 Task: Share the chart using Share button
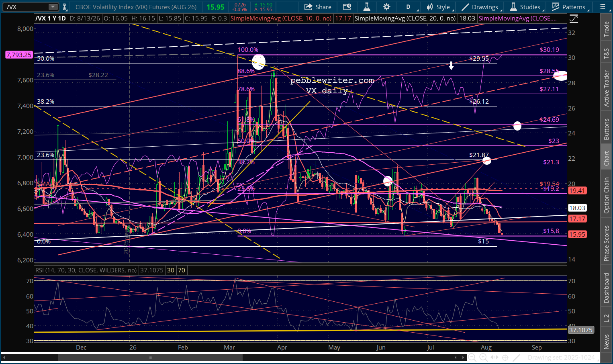(x=318, y=7)
